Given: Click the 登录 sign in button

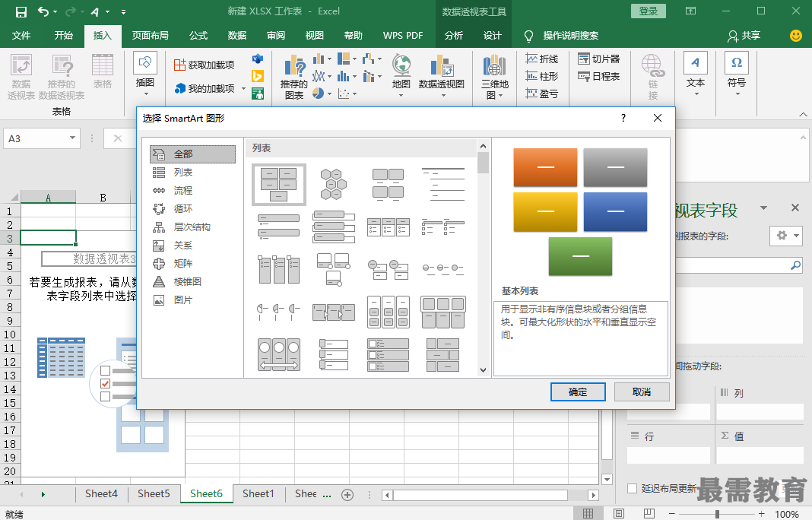Looking at the screenshot, I should coord(649,11).
